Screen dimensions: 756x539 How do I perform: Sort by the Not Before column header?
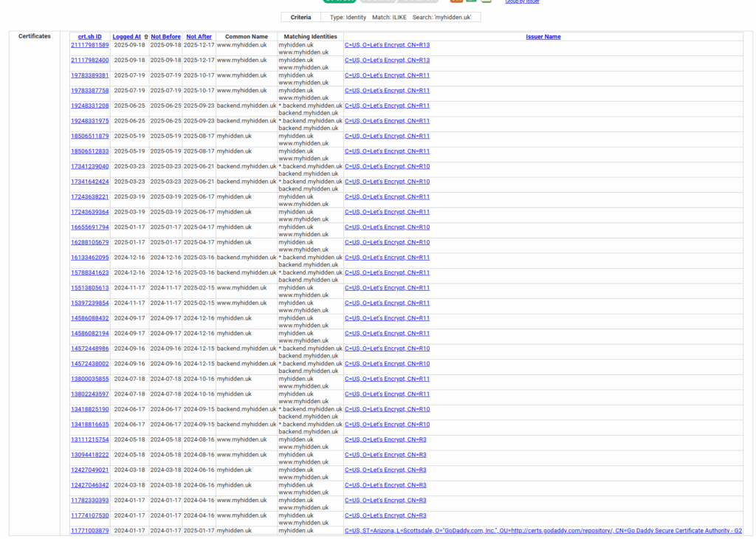[165, 37]
